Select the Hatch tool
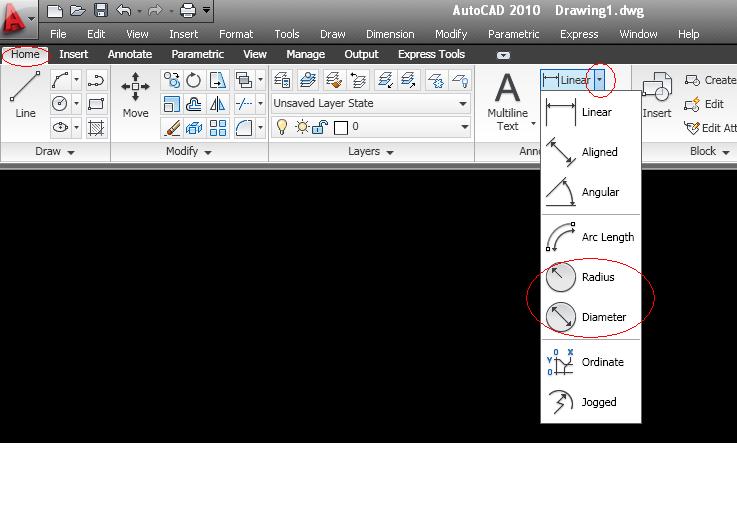737x505 pixels. point(96,127)
